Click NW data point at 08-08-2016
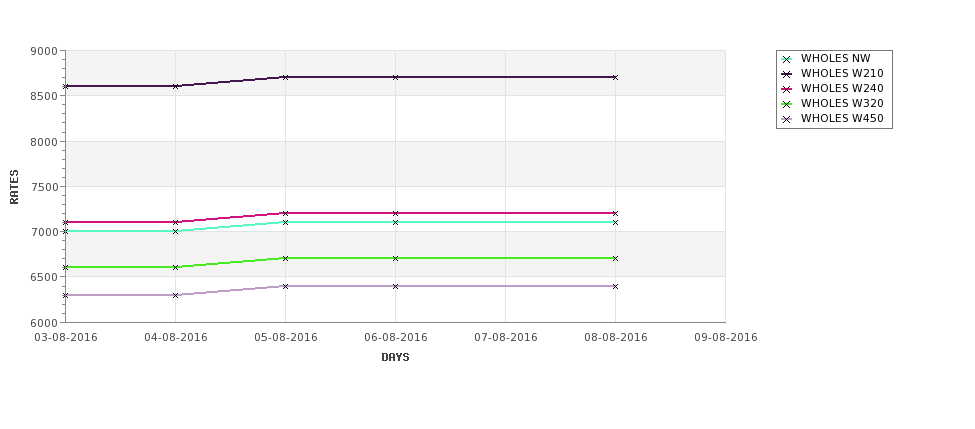Screen dimensions: 975x429 (x=616, y=222)
